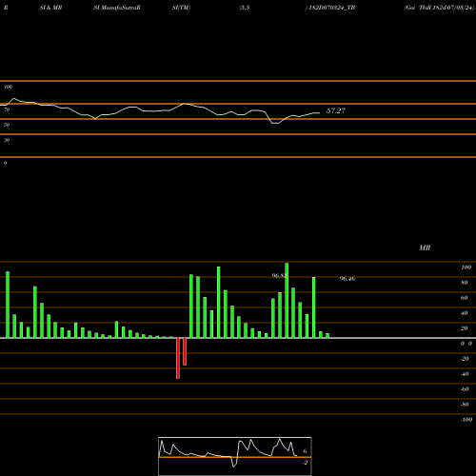
Task: Click the longest red negative MR bar
Action: pos(178,358)
